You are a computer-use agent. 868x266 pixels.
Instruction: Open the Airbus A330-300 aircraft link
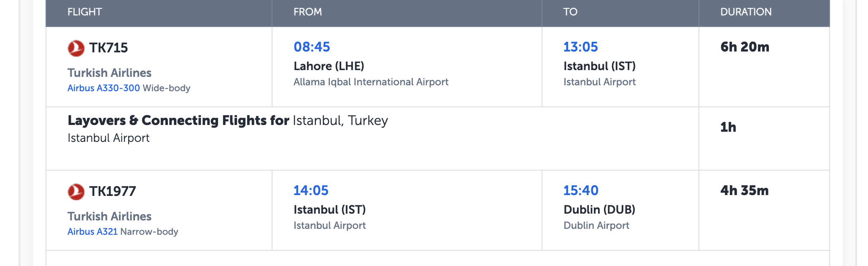coord(103,88)
